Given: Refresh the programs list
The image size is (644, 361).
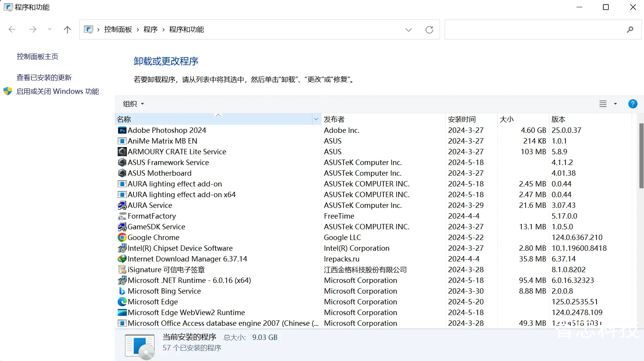Looking at the screenshot, I should pos(429,29).
